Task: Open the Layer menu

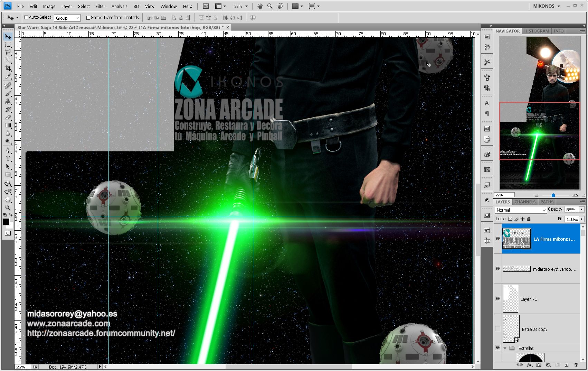Action: point(67,6)
